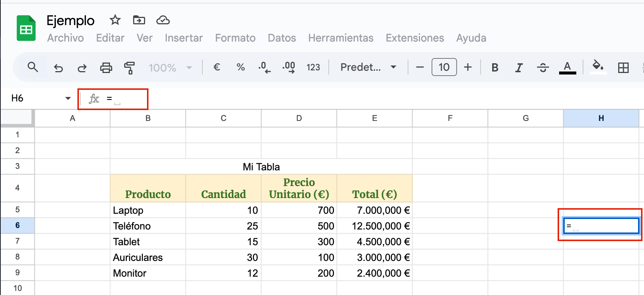Select the 'Auriculares' cell
The height and width of the screenshot is (295, 644).
[148, 257]
